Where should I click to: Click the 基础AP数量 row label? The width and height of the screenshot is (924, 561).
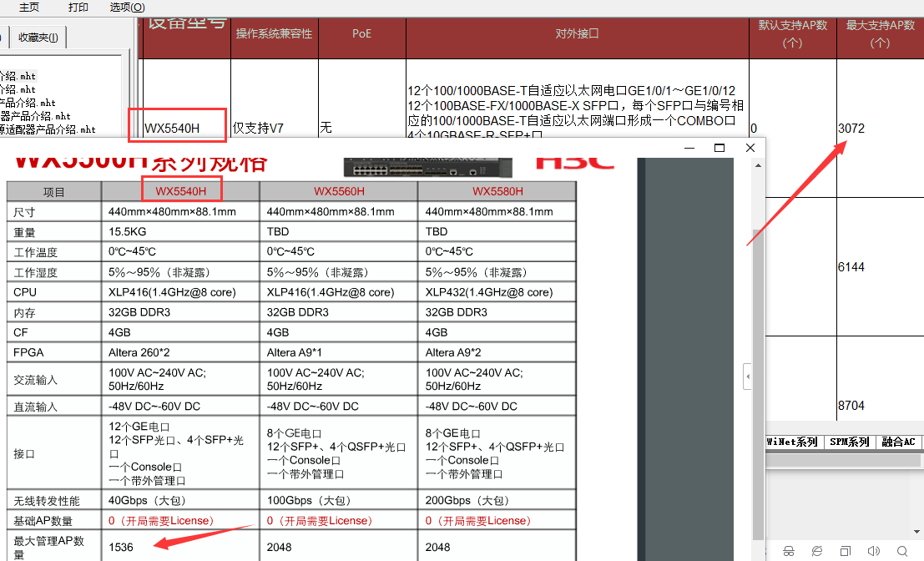(x=43, y=521)
